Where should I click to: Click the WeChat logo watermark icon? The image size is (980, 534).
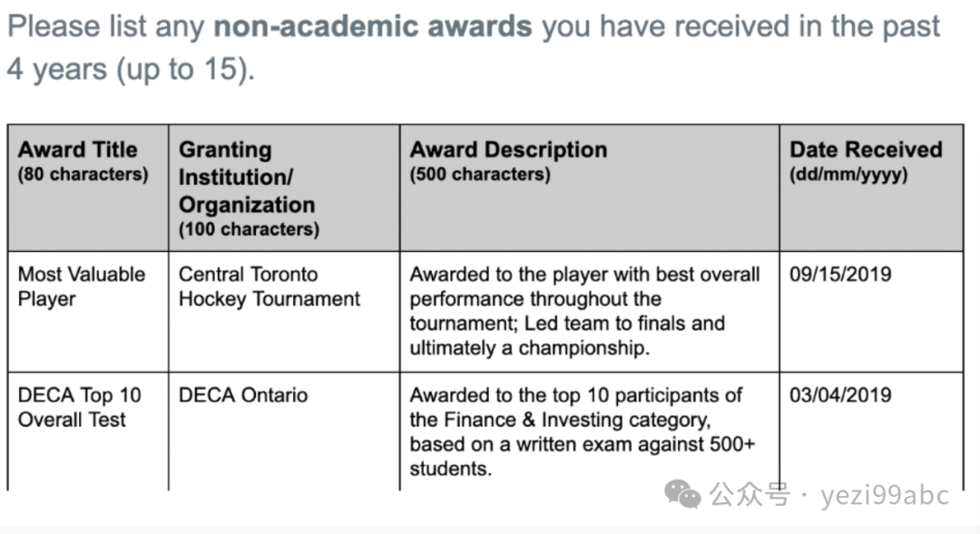click(x=682, y=494)
